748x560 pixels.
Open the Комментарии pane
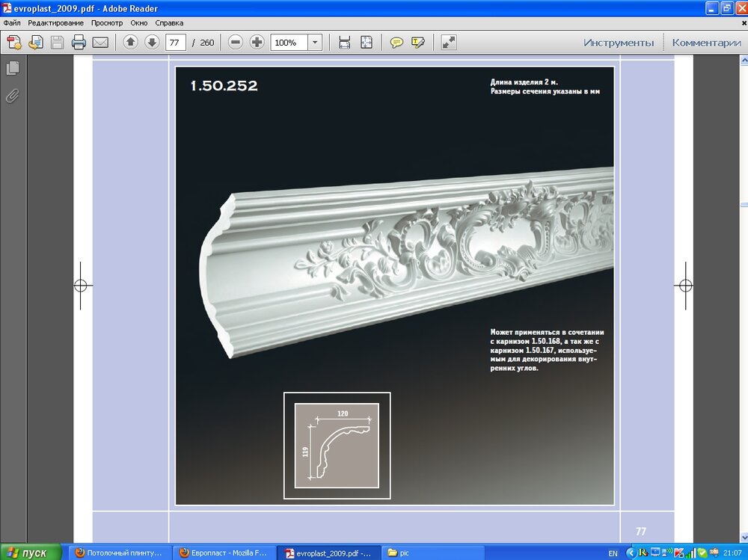pyautogui.click(x=706, y=43)
